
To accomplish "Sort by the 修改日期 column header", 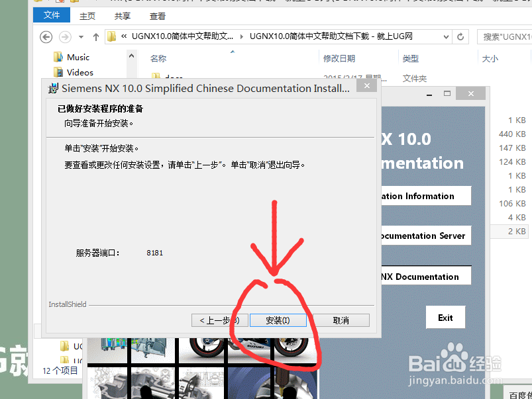I will (339, 59).
